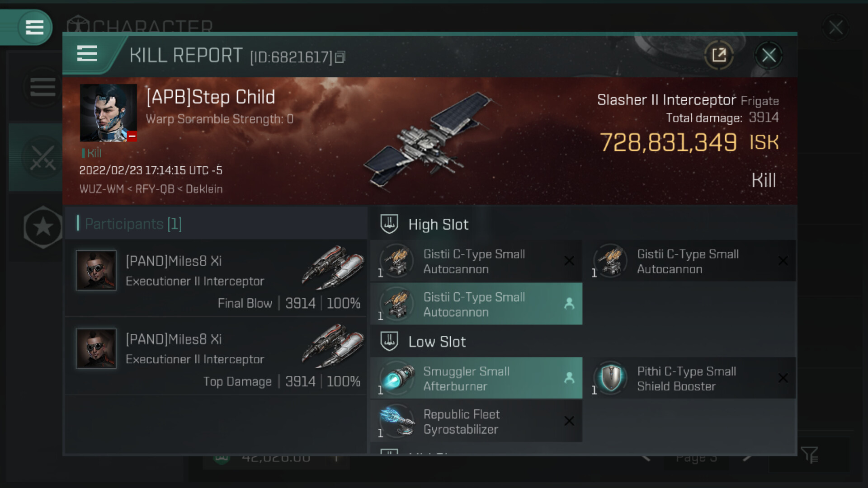Image resolution: width=868 pixels, height=488 pixels.
Task: Select the Final Blow participant Miles8 Xi
Action: 216,277
